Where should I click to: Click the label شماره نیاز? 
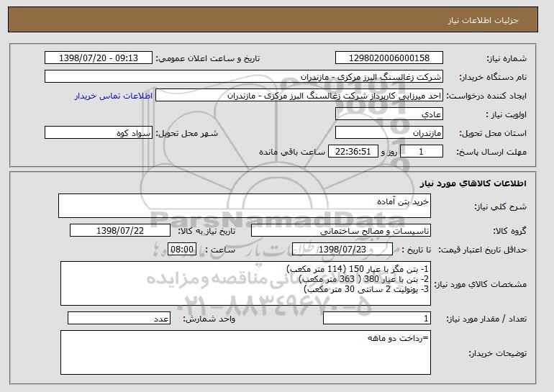(507, 58)
